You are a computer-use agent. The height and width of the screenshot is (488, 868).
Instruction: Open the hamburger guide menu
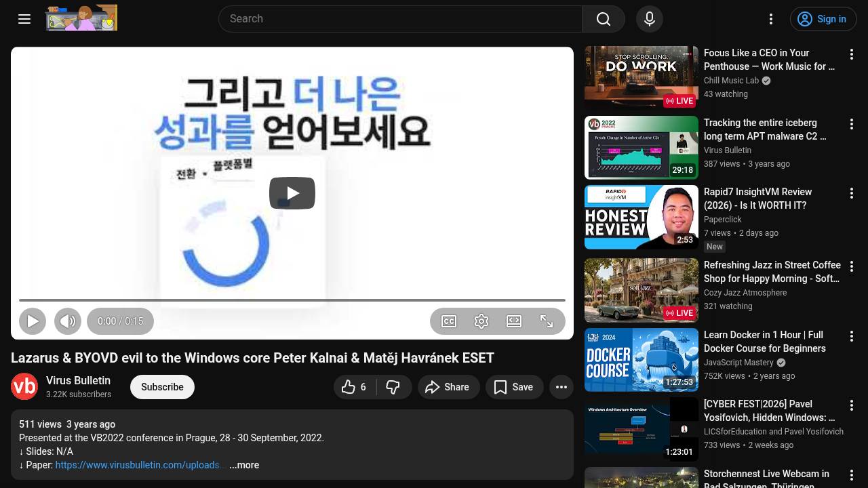(24, 19)
